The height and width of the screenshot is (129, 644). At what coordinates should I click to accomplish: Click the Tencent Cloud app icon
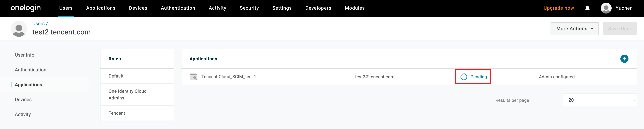point(193,77)
